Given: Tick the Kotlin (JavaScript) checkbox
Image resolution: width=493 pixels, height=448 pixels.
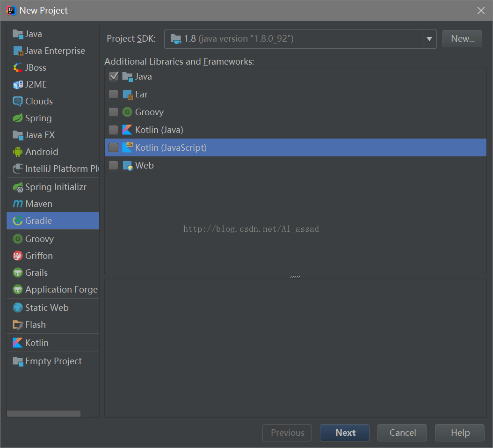Looking at the screenshot, I should (114, 147).
